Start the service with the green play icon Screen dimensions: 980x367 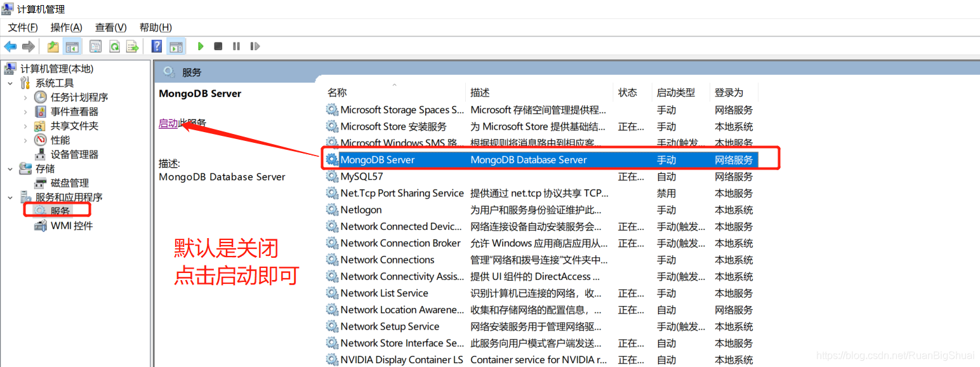click(201, 46)
